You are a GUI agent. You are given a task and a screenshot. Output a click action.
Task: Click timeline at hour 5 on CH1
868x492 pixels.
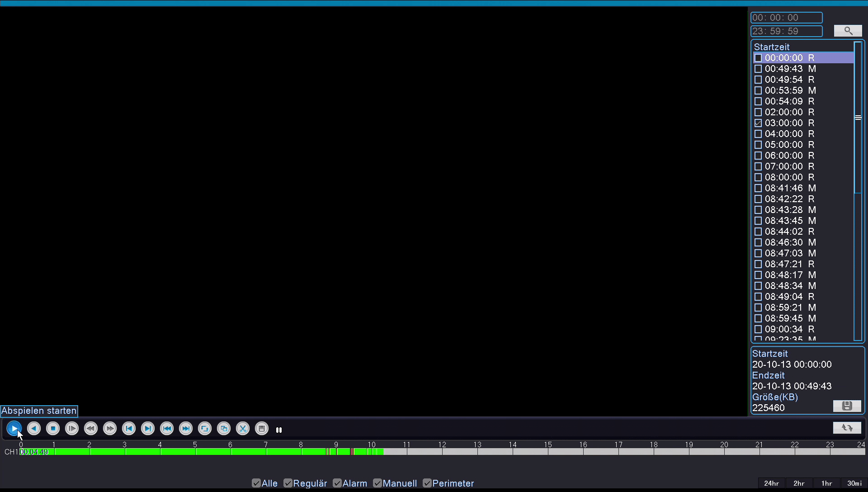pos(196,452)
